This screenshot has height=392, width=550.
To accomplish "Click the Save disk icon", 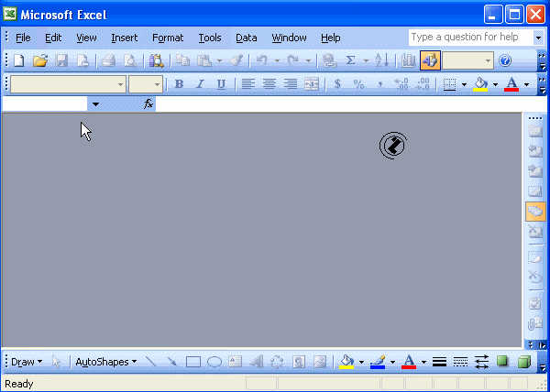I will tap(61, 61).
